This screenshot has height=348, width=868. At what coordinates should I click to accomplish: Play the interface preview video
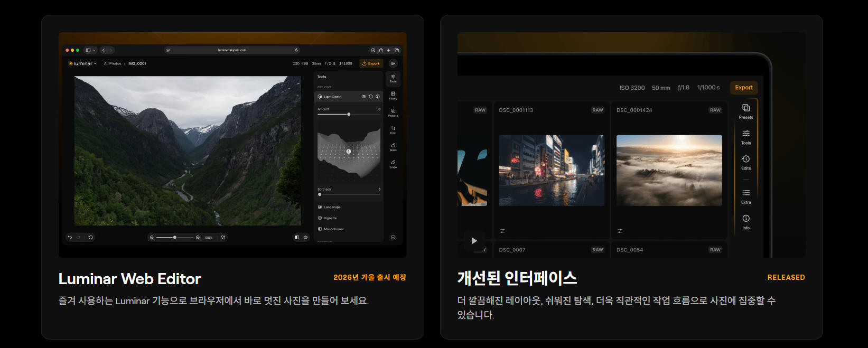pyautogui.click(x=474, y=241)
